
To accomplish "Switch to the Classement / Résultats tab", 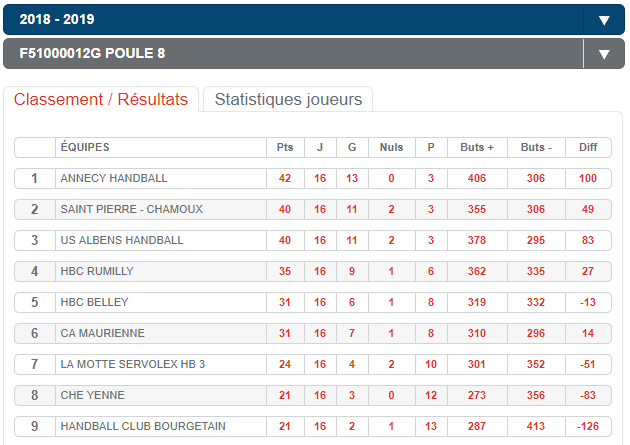I will pyautogui.click(x=101, y=99).
